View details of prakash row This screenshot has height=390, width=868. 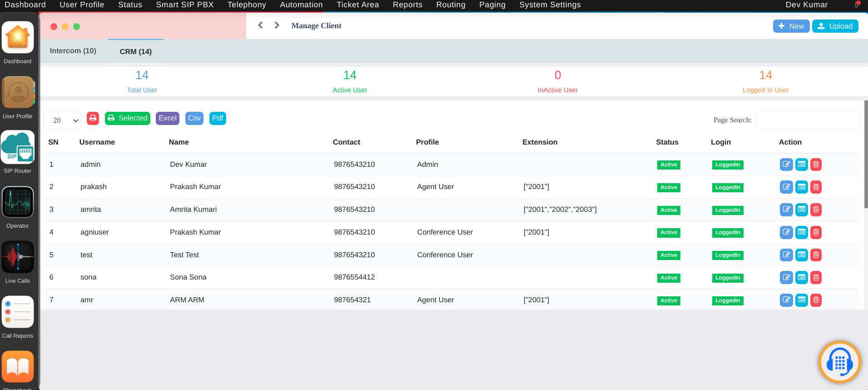click(802, 187)
